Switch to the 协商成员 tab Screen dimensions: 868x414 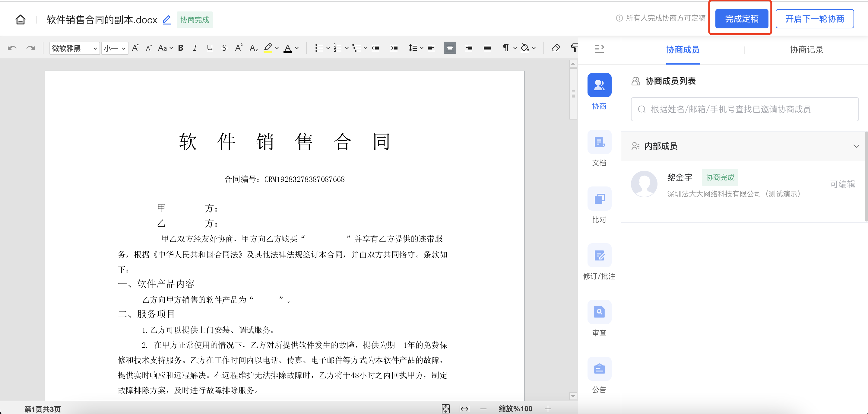[x=683, y=49]
